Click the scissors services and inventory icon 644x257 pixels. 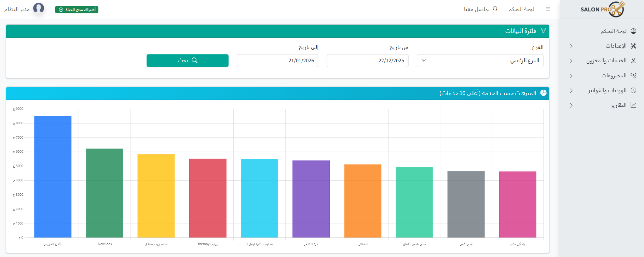[633, 61]
